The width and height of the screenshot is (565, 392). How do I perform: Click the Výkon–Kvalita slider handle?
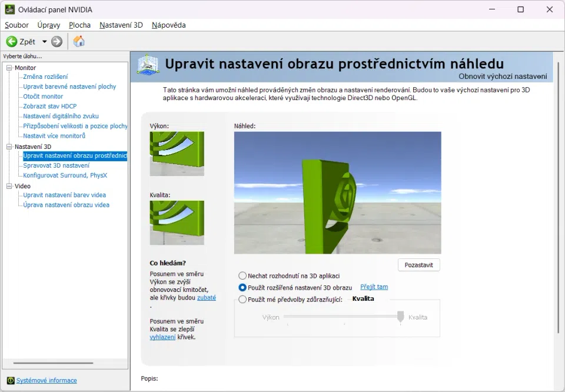click(x=400, y=317)
